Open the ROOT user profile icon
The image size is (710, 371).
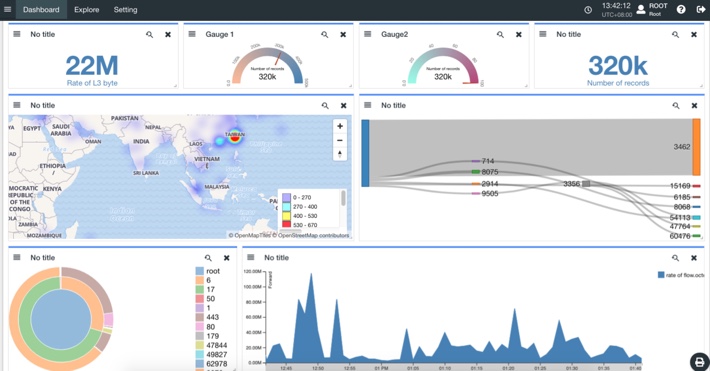641,9
